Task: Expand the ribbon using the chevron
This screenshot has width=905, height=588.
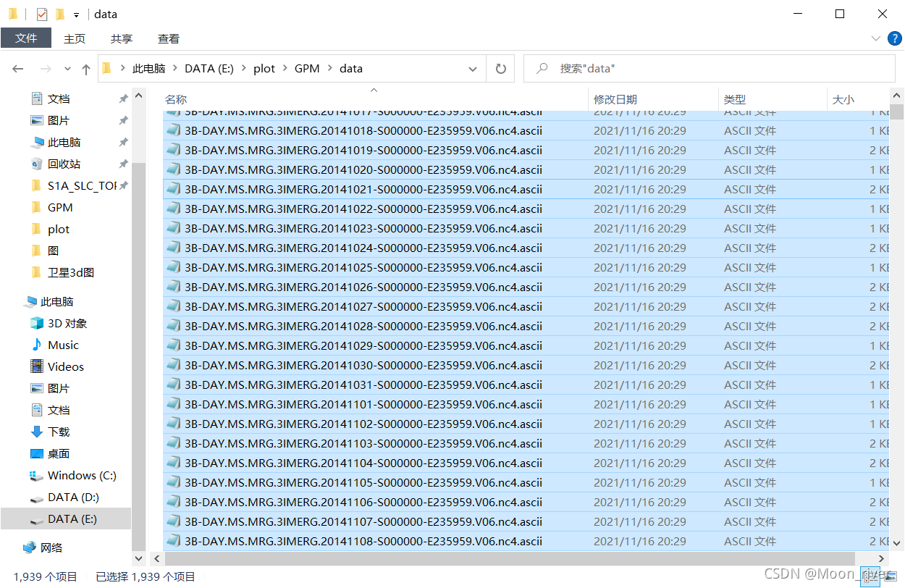Action: tap(876, 38)
